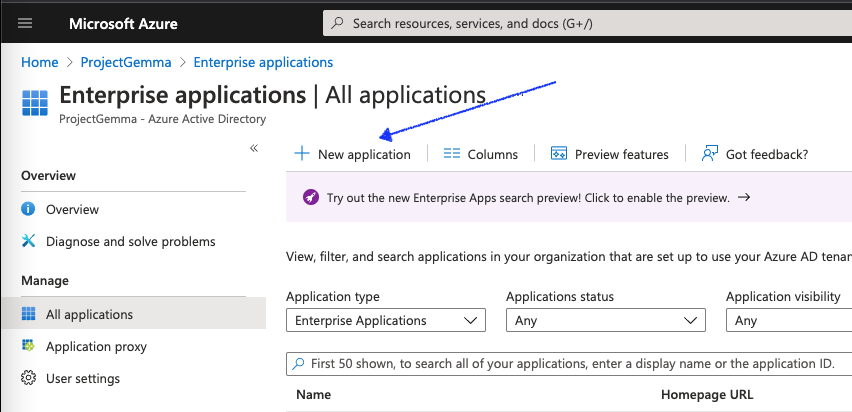Click the rocket icon in preview banner
852x412 pixels.
pyautogui.click(x=311, y=197)
